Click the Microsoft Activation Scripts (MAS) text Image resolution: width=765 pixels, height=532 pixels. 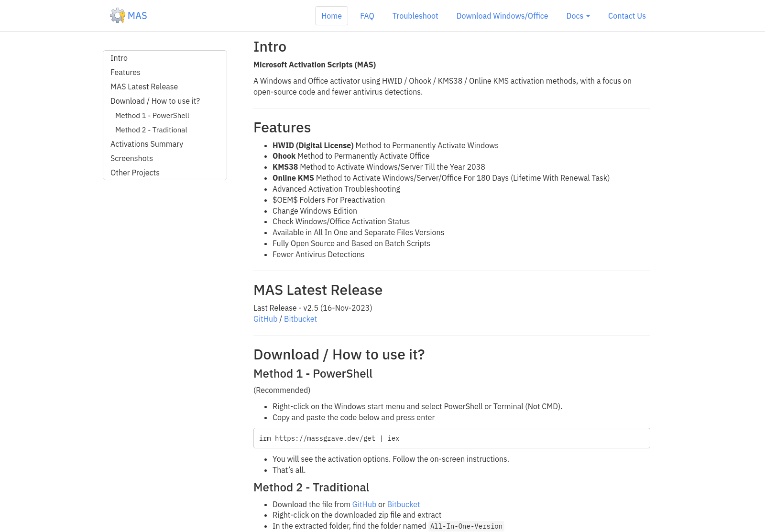(315, 65)
